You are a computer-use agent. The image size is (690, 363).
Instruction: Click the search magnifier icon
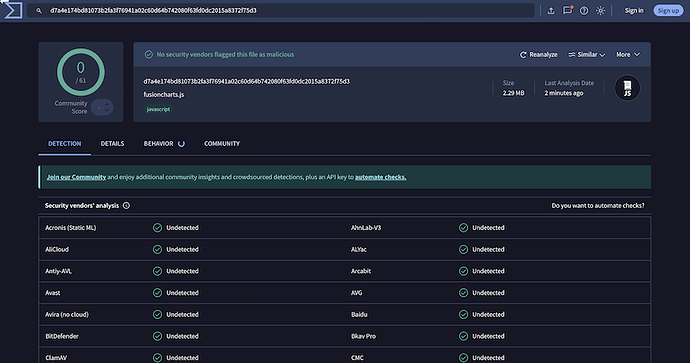click(39, 11)
